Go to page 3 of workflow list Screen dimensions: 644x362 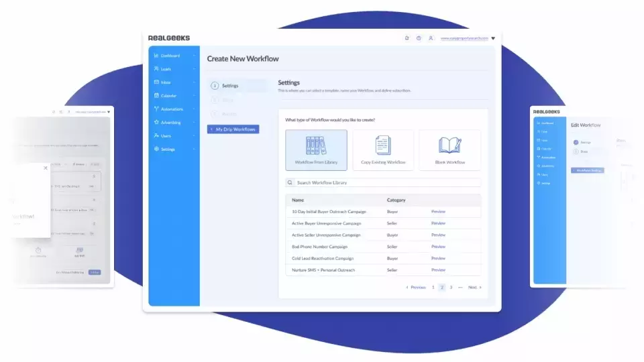pos(451,287)
